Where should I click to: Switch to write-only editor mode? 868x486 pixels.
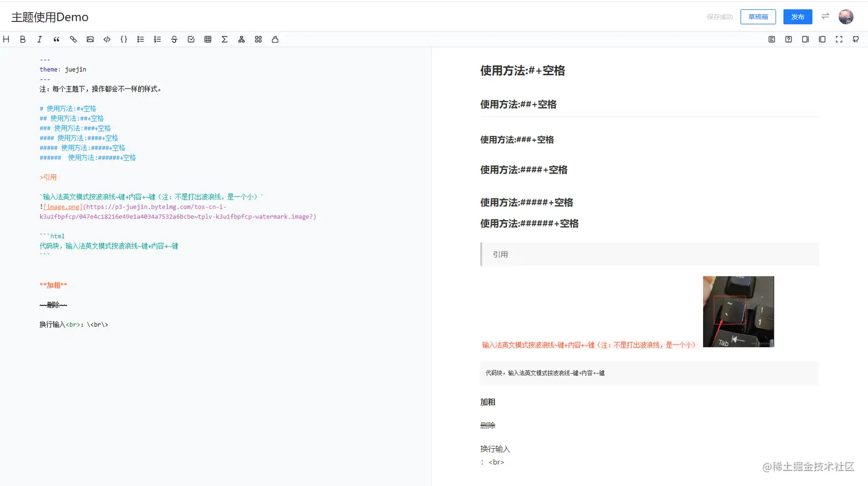click(805, 40)
